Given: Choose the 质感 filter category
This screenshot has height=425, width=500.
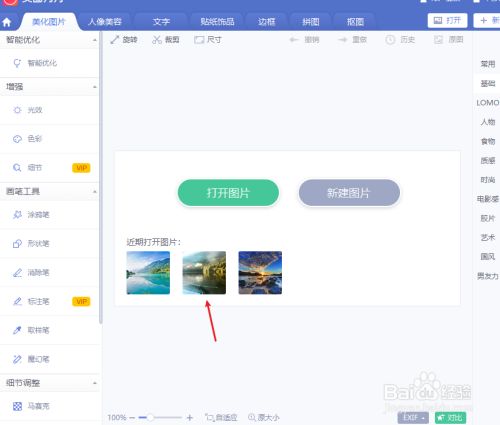Looking at the screenshot, I should point(487,161).
